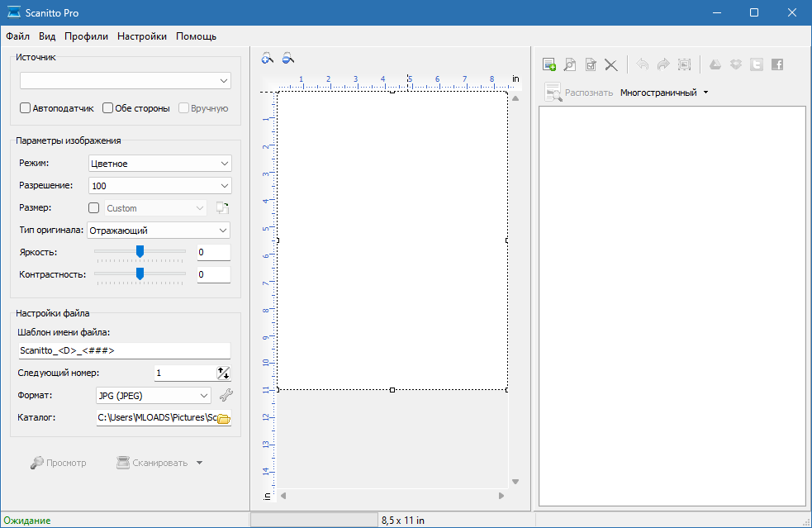The image size is (812, 528).
Task: Open the Вид menu
Action: click(x=46, y=36)
